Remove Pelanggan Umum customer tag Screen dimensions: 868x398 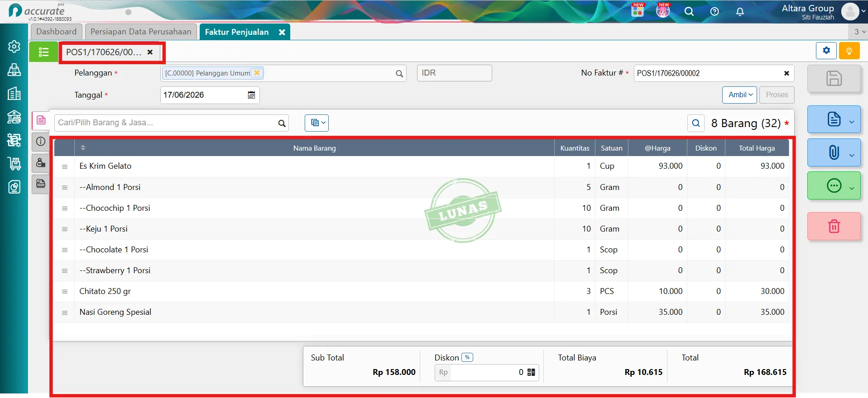pyautogui.click(x=257, y=73)
